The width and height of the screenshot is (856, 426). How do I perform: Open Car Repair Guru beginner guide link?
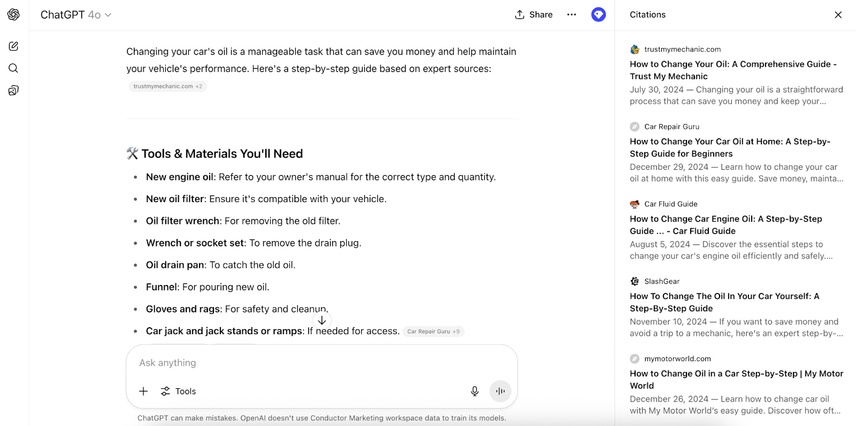(730, 147)
